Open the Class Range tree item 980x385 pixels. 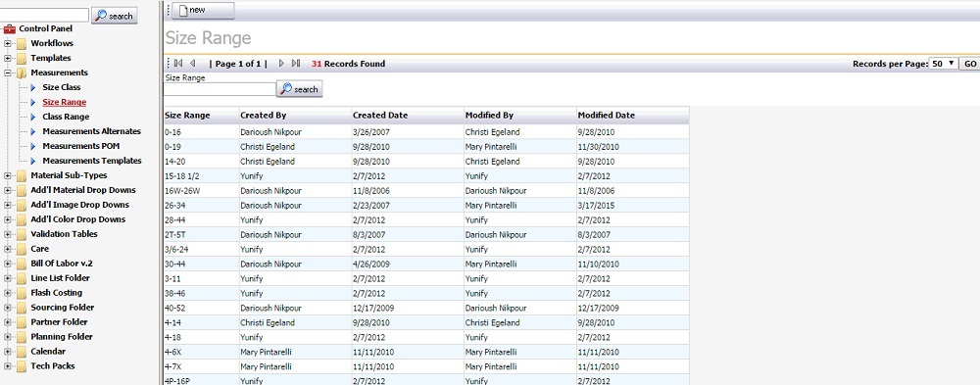tap(66, 117)
